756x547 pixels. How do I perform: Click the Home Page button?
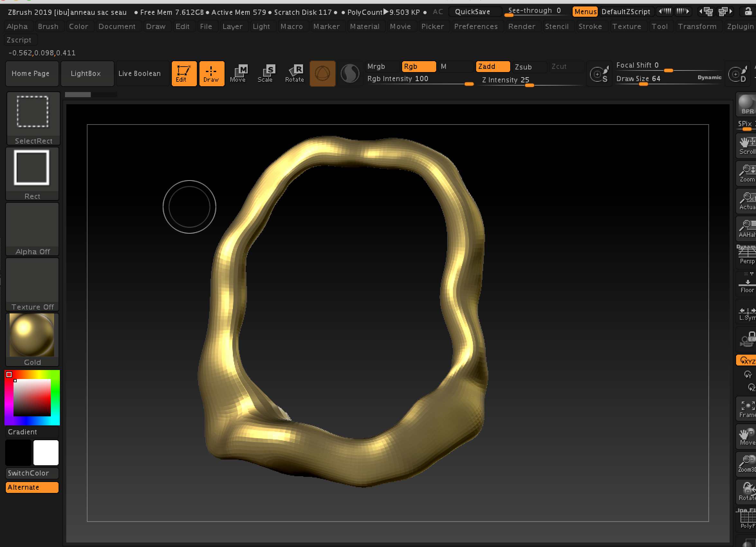pos(30,73)
